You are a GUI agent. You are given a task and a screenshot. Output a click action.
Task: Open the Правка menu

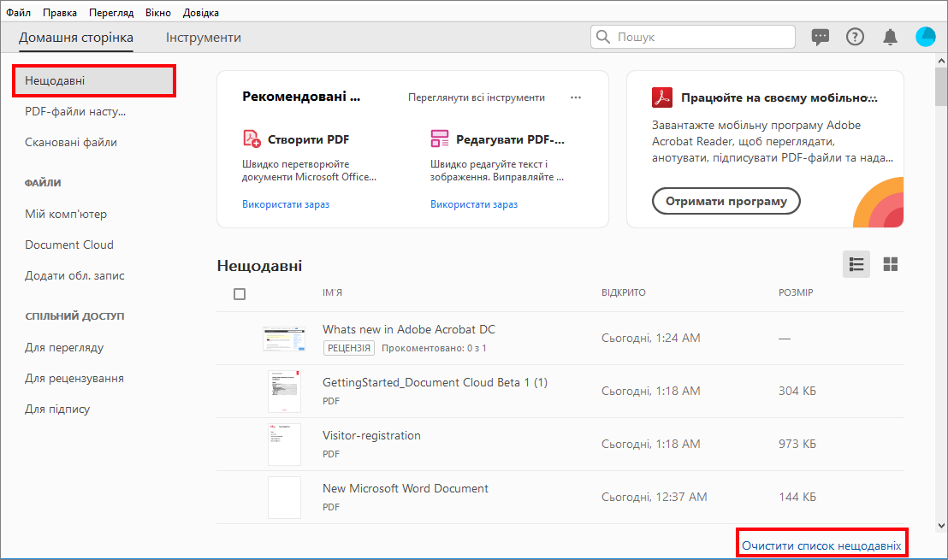point(59,12)
